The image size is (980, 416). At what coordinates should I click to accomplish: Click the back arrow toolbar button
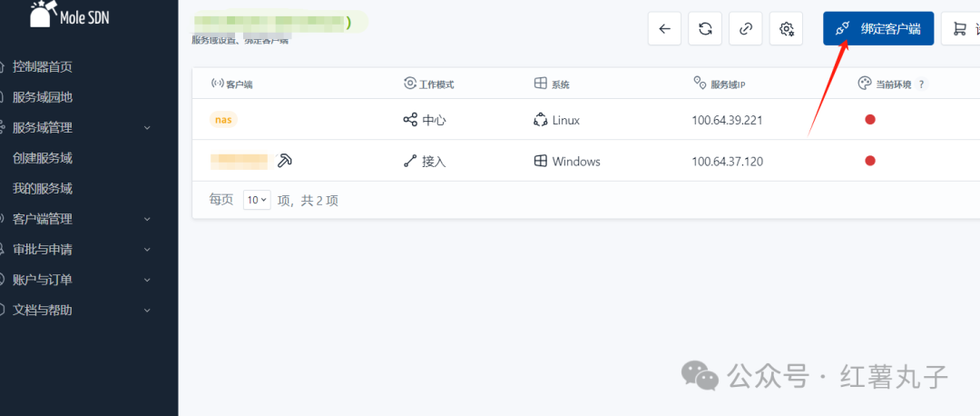click(664, 29)
